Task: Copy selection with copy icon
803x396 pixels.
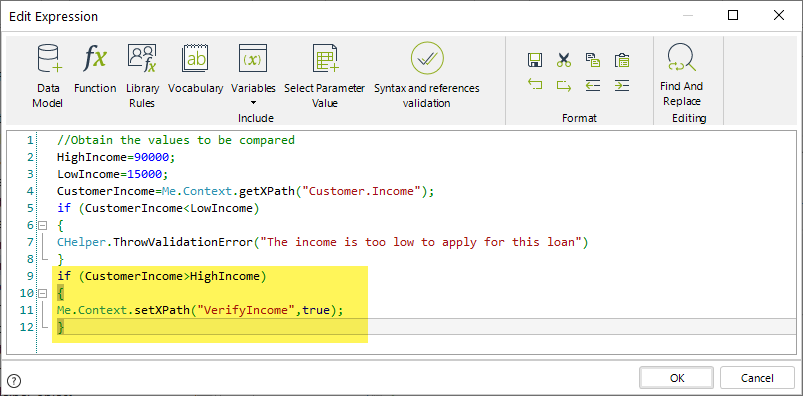Action: click(x=593, y=60)
